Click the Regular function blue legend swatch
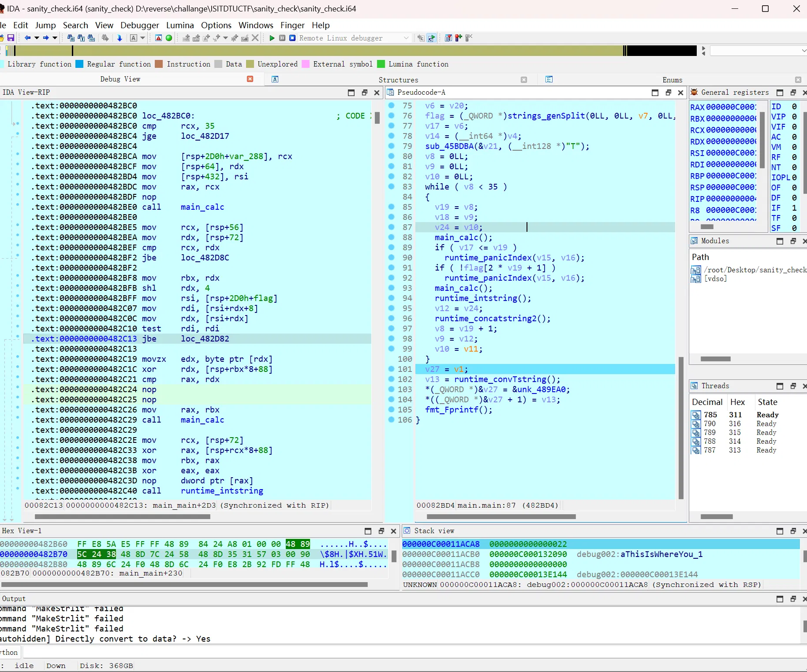The width and height of the screenshot is (807, 672). (x=79, y=64)
